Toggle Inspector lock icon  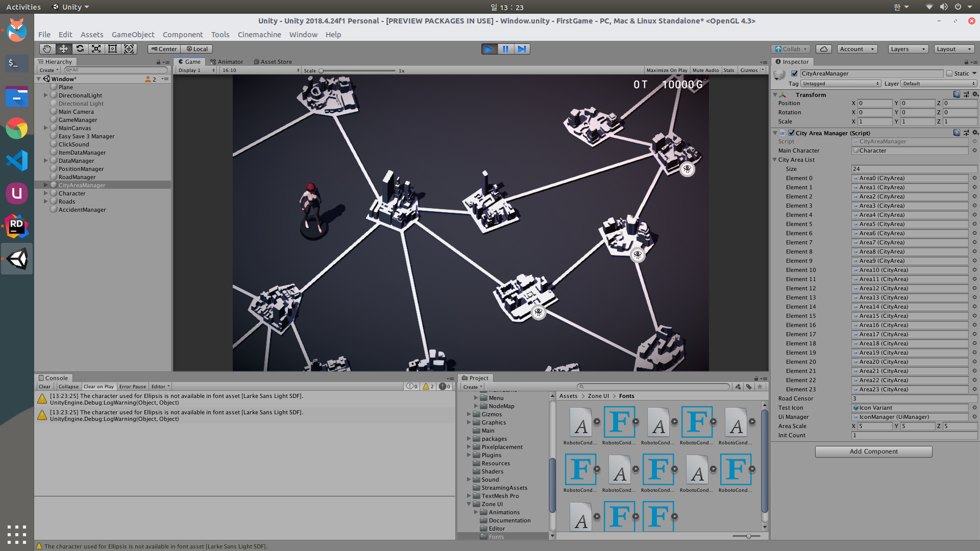(x=966, y=62)
